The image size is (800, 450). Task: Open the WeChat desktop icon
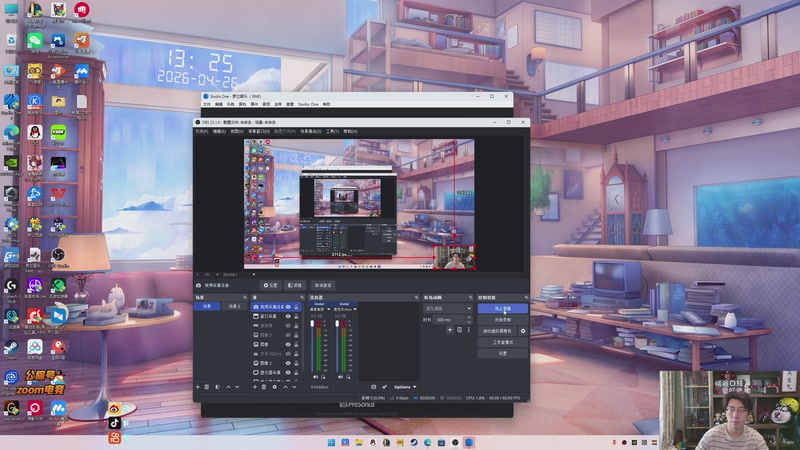(35, 42)
